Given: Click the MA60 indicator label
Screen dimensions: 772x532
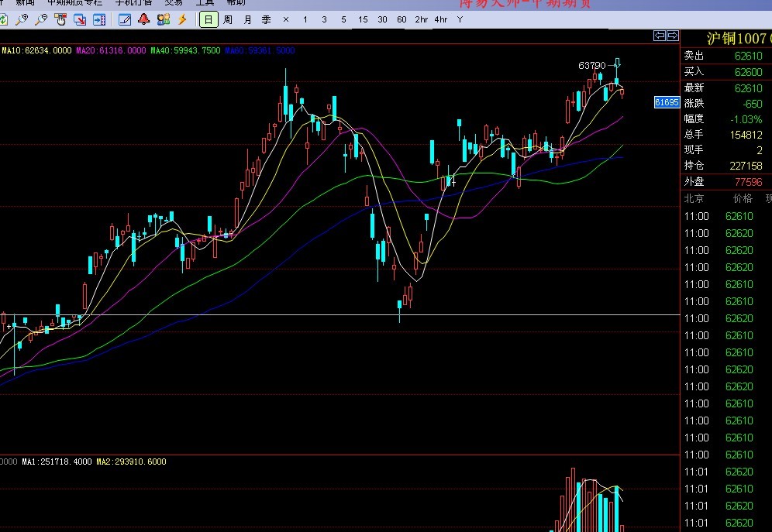Looking at the screenshot, I should (x=260, y=50).
